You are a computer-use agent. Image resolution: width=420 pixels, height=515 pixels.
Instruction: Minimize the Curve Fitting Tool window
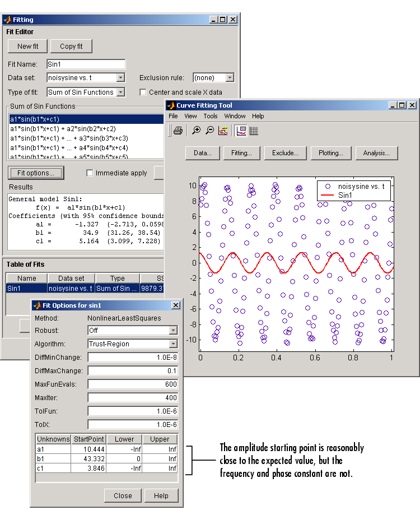(393, 105)
